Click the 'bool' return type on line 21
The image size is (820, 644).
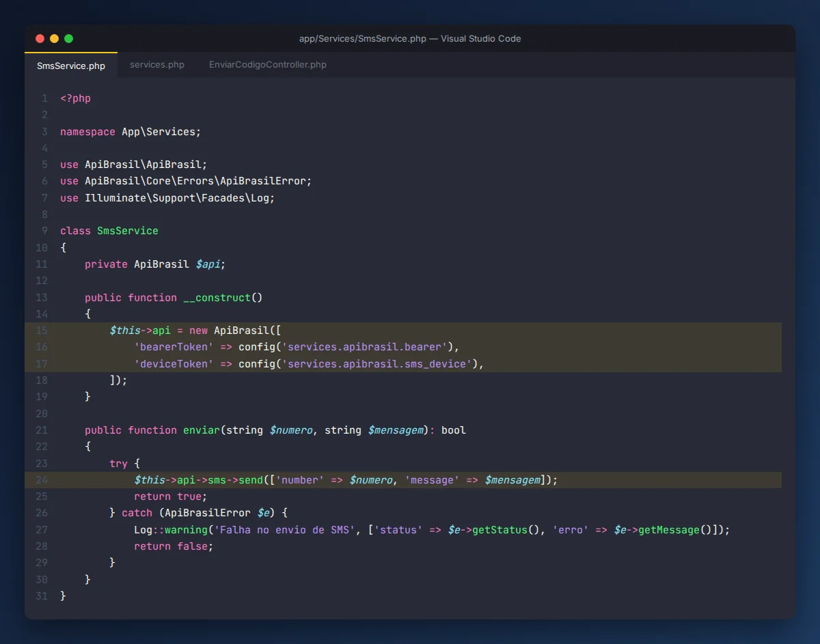tap(454, 430)
